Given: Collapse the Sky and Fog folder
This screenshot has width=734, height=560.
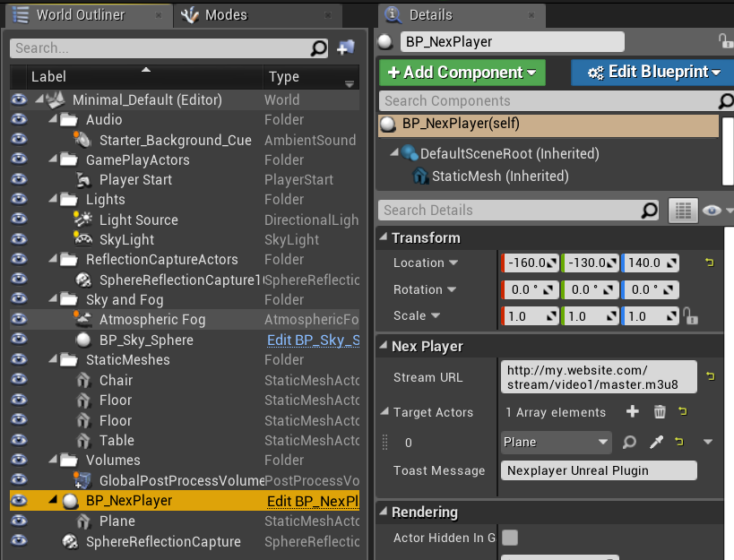Looking at the screenshot, I should [x=54, y=299].
